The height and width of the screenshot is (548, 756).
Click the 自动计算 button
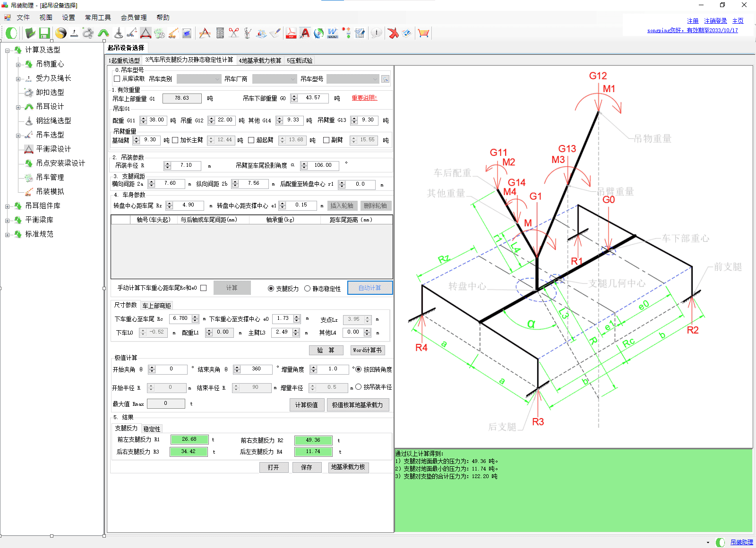[369, 288]
